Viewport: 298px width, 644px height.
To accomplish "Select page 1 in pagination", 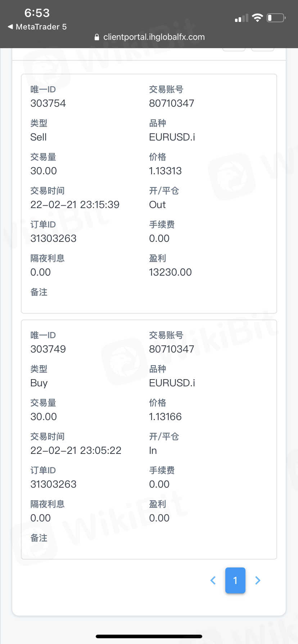I will pyautogui.click(x=235, y=580).
